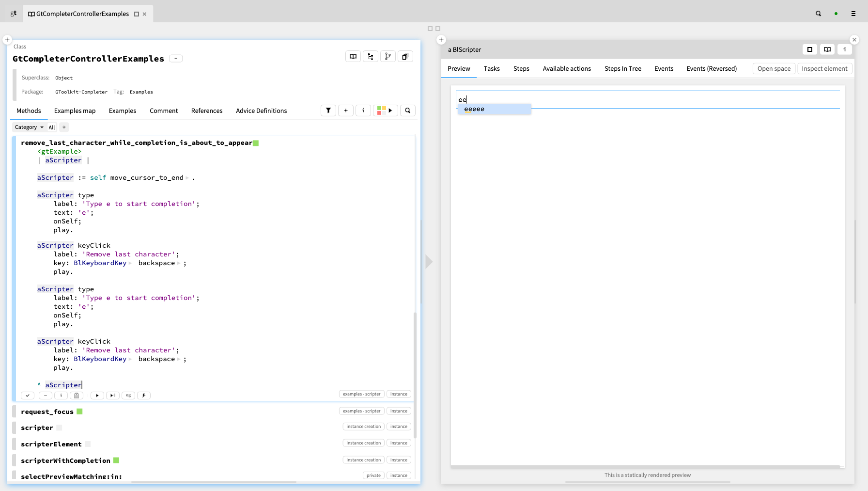Click the 'eg' example button
Screen dimensions: 868x491
(128, 396)
